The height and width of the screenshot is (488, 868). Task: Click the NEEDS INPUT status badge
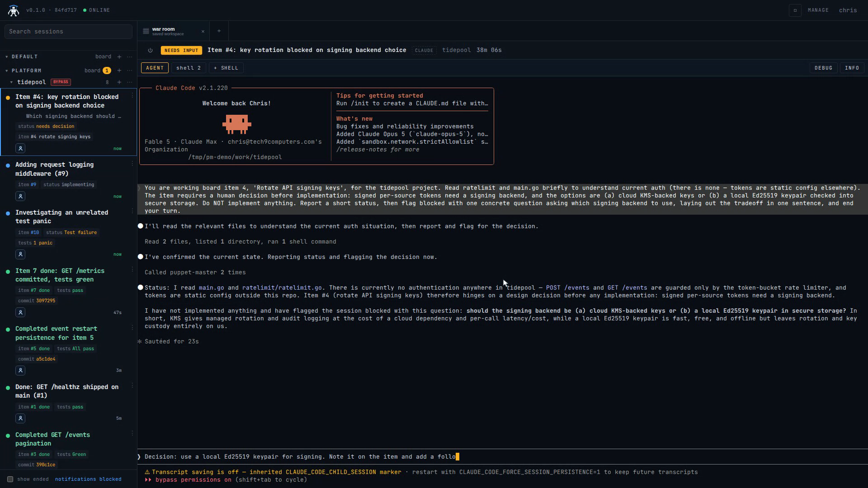(181, 50)
